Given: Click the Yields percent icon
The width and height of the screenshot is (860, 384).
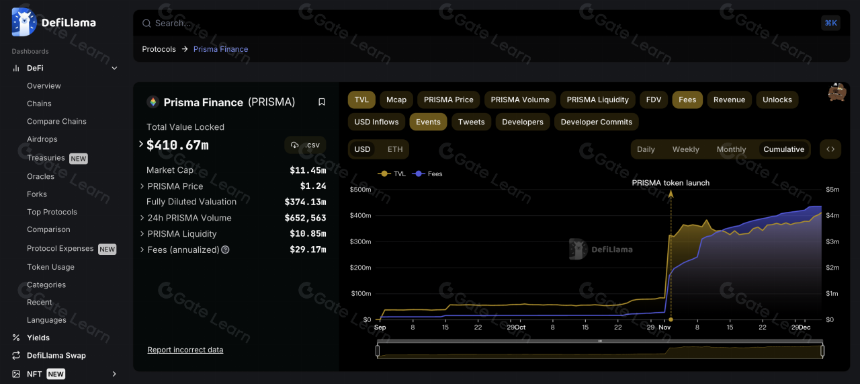Looking at the screenshot, I should tap(16, 337).
